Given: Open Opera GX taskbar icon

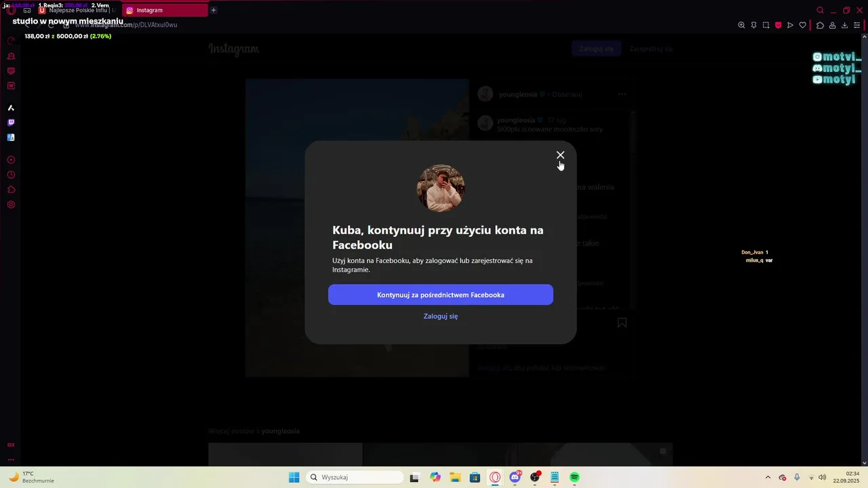Looking at the screenshot, I should click(x=495, y=477).
